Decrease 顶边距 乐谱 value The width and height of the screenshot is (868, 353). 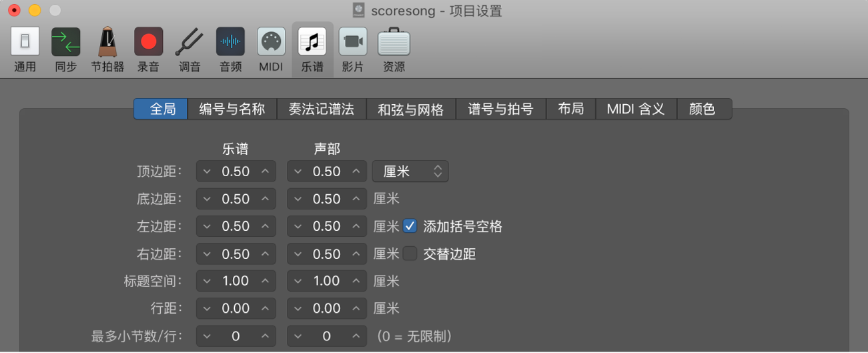coord(206,171)
